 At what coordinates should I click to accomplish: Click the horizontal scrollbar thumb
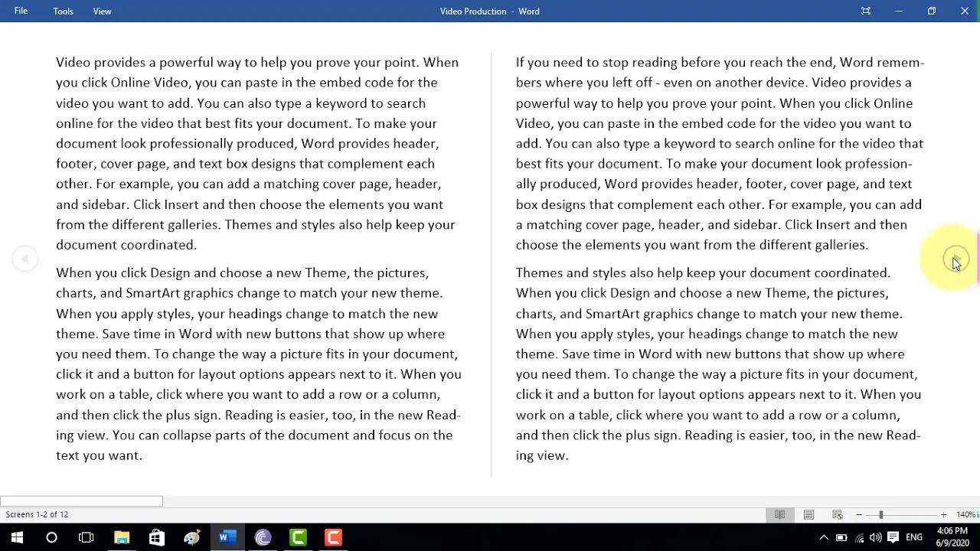pyautogui.click(x=81, y=501)
